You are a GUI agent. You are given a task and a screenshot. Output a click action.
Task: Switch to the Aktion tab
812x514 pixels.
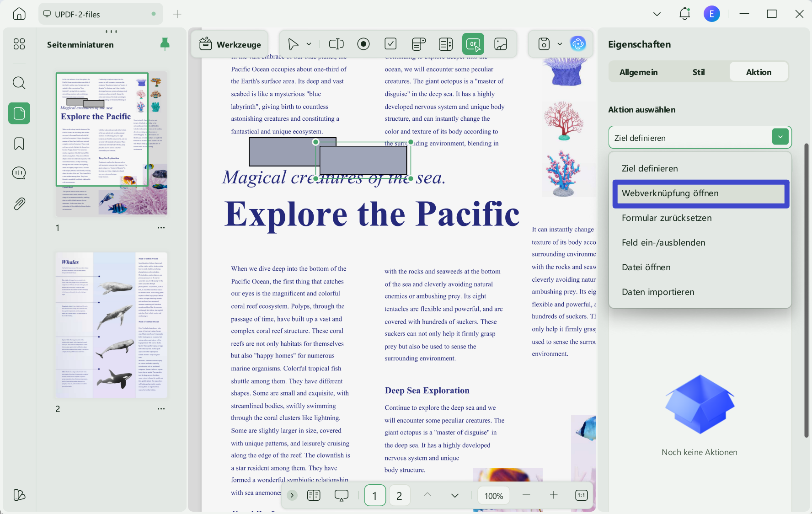pyautogui.click(x=759, y=72)
